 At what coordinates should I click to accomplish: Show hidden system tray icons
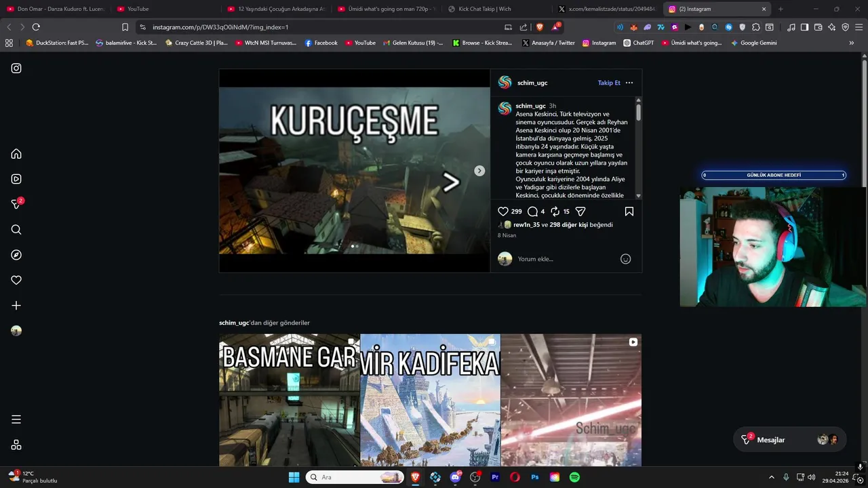(x=771, y=477)
